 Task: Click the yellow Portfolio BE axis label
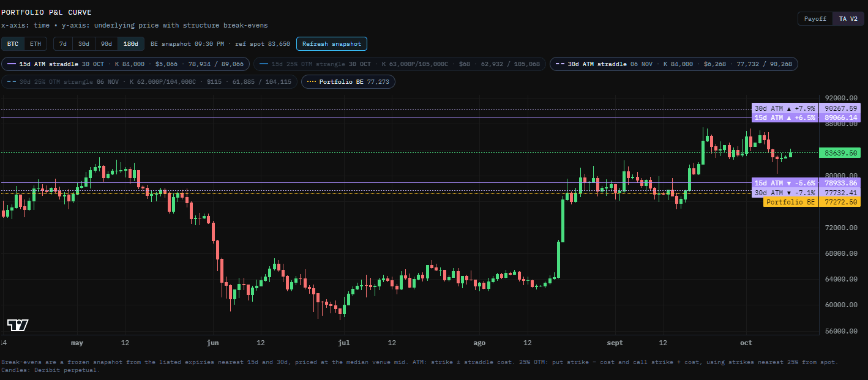(x=791, y=202)
